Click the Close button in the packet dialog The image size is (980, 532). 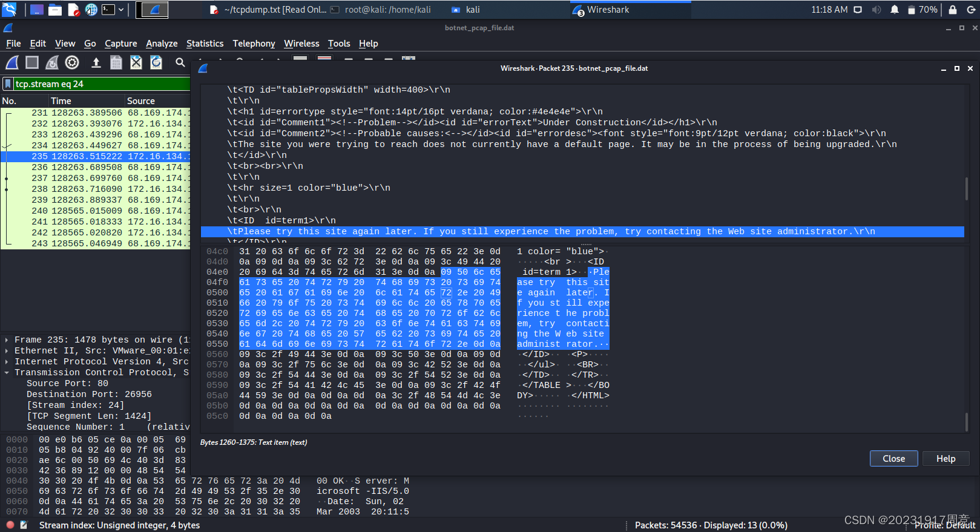coord(894,459)
